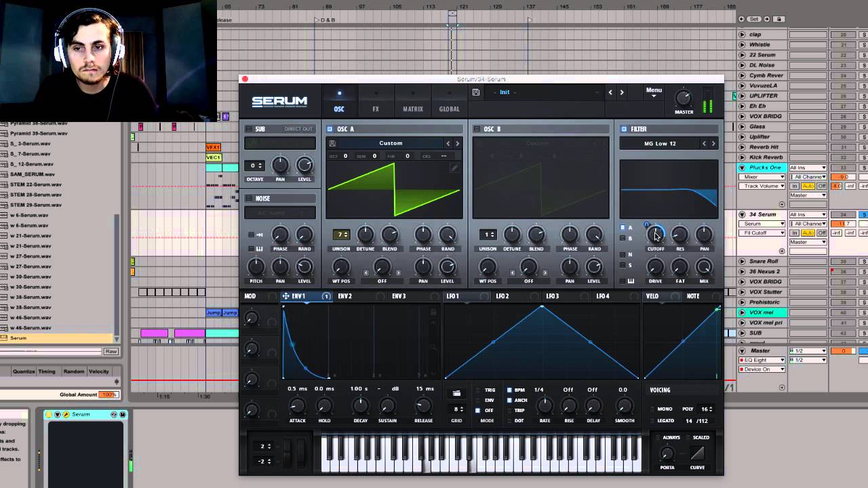The image size is (868, 488).
Task: Click the Auto monitor button on 34 Serum
Action: [x=807, y=233]
